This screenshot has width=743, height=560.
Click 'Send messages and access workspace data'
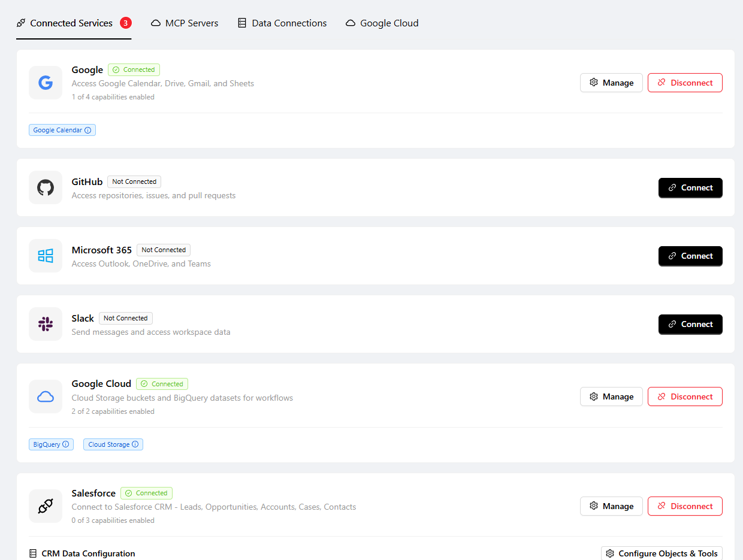[x=151, y=332]
